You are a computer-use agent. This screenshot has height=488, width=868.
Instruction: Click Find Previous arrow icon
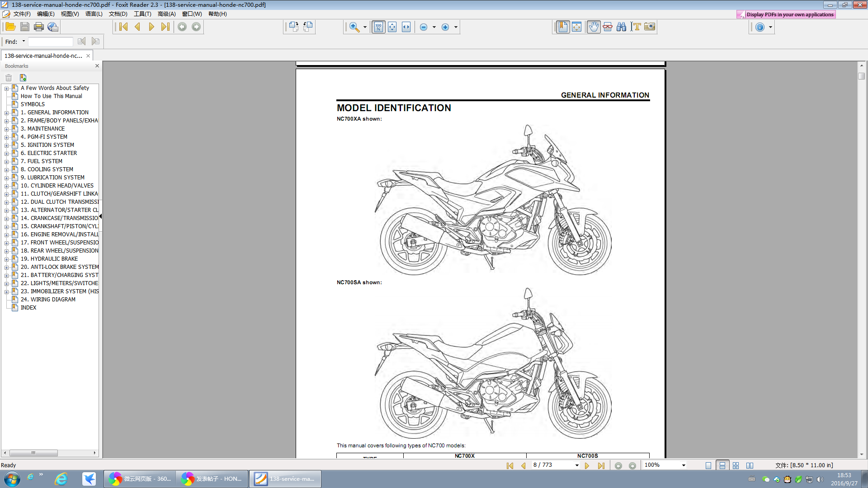[81, 42]
